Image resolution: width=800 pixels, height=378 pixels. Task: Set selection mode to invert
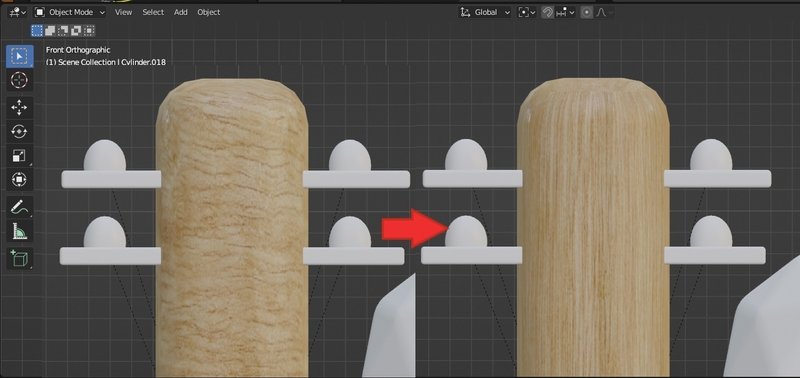point(76,31)
